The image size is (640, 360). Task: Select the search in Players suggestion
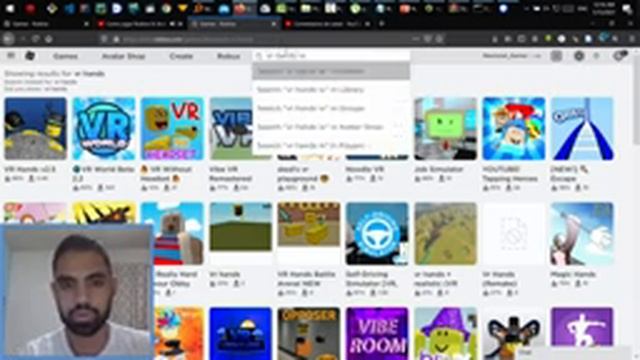point(331,145)
